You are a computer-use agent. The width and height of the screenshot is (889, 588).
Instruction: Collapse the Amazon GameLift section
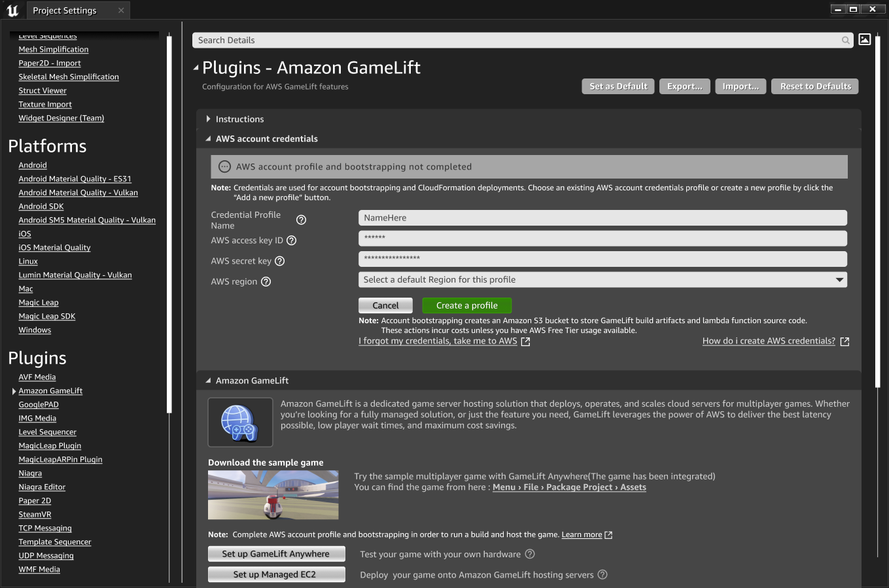click(x=209, y=381)
